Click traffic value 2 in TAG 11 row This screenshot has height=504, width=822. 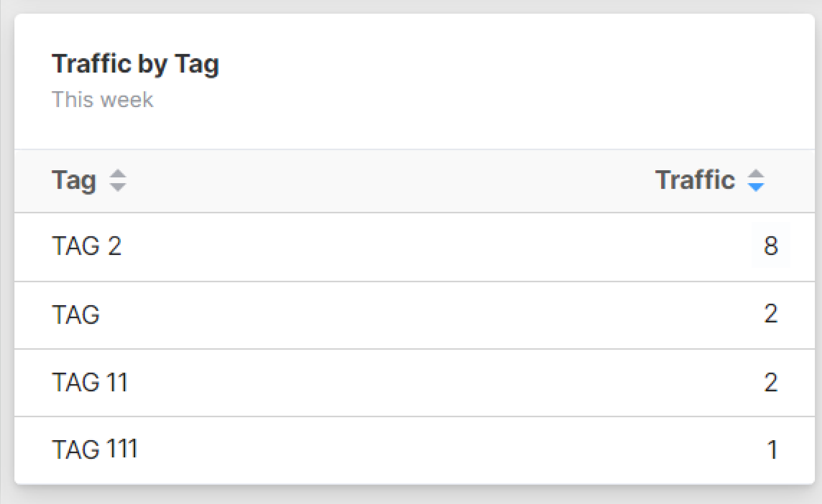[771, 382]
